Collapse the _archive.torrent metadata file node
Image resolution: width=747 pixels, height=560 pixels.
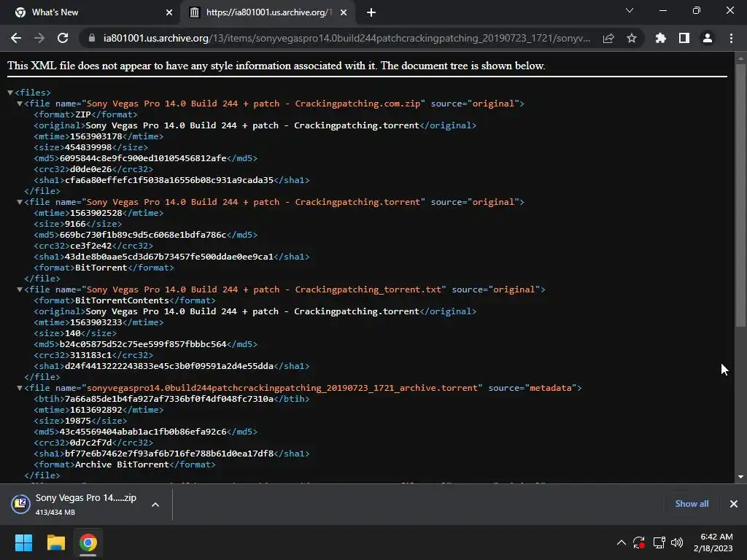pyautogui.click(x=20, y=388)
